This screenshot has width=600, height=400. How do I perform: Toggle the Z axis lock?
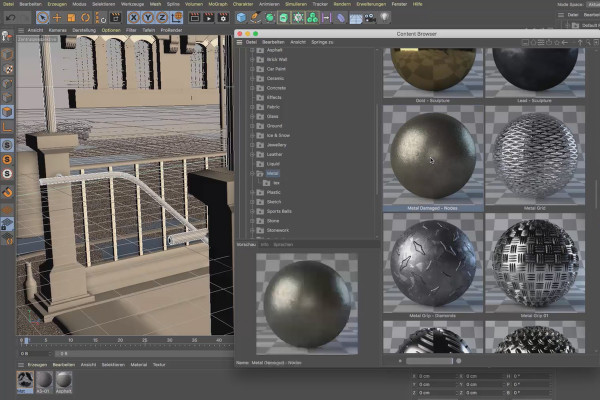162,18
